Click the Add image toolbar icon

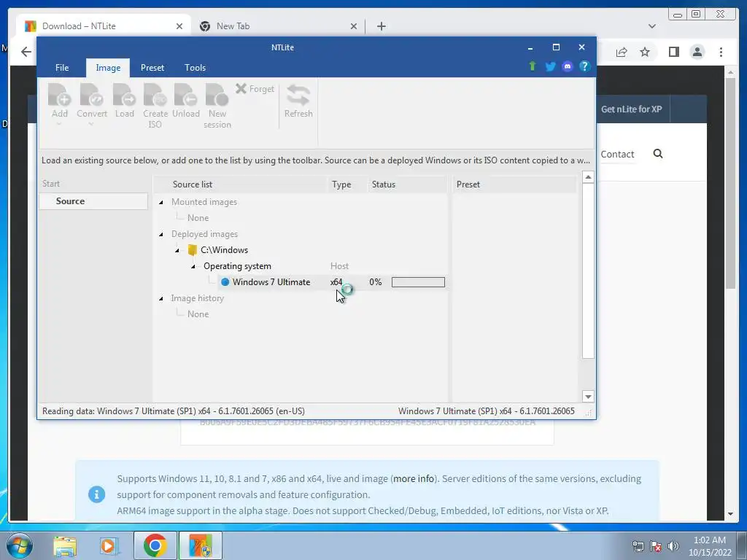(x=60, y=95)
